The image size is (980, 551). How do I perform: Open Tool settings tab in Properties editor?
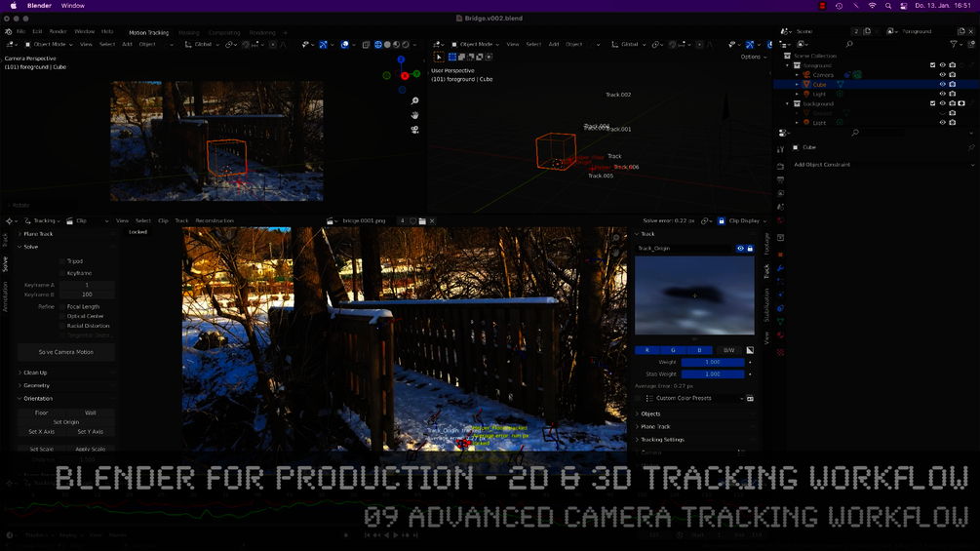781,149
